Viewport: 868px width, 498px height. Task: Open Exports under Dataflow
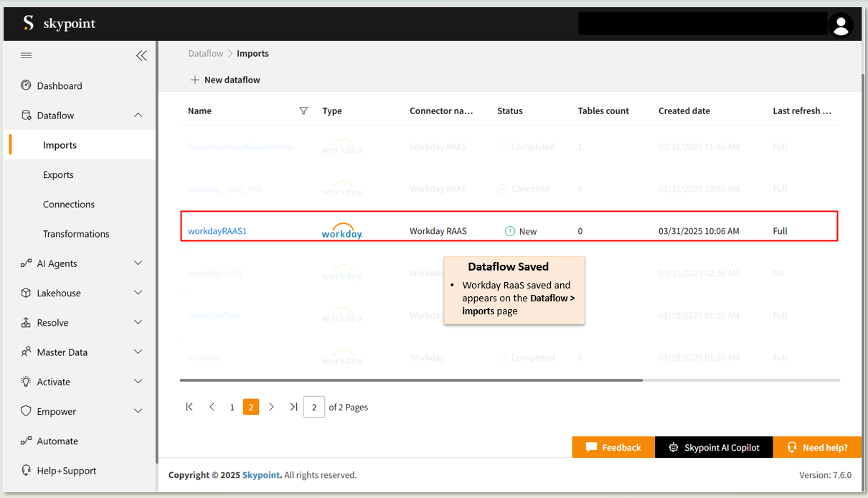pos(58,174)
